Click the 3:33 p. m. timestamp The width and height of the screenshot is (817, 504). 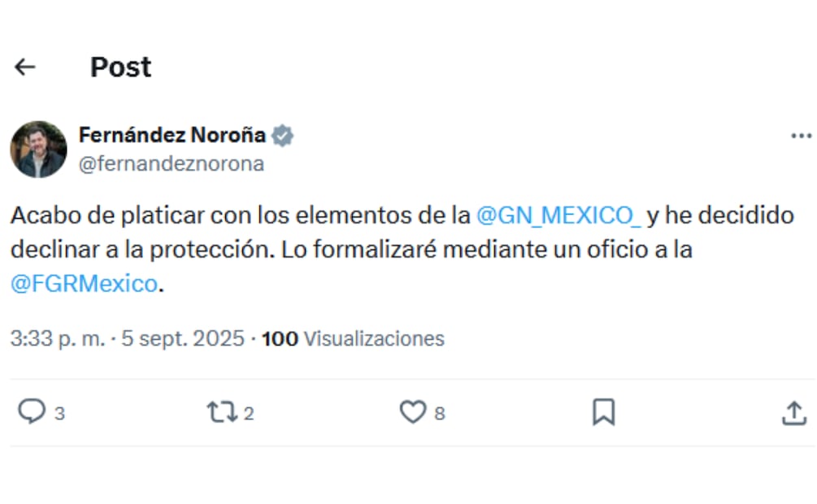pyautogui.click(x=58, y=338)
